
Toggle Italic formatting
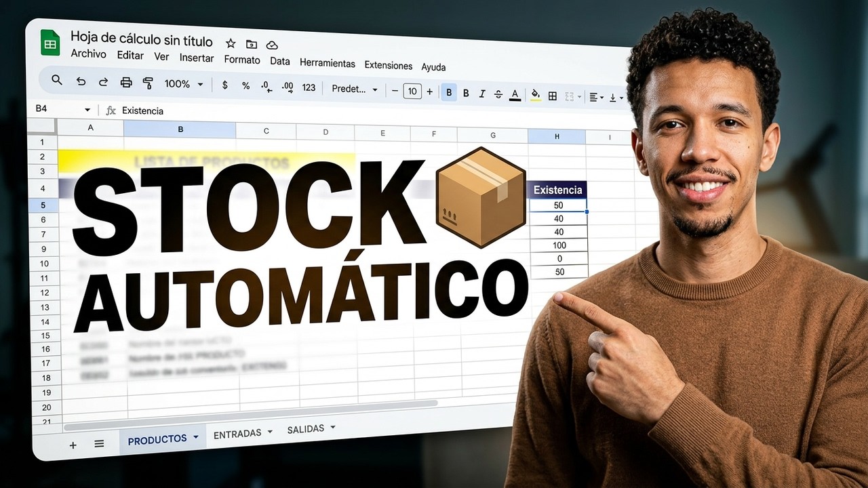click(482, 94)
